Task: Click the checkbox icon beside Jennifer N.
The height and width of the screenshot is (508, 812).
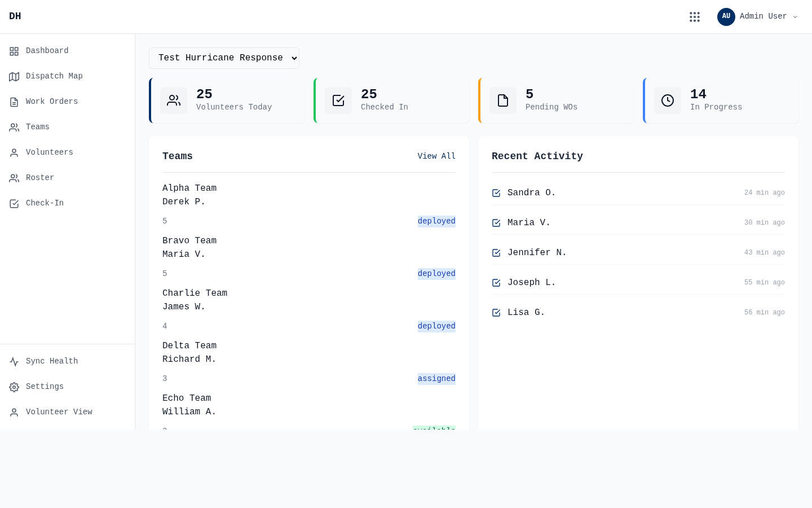Action: (x=496, y=253)
